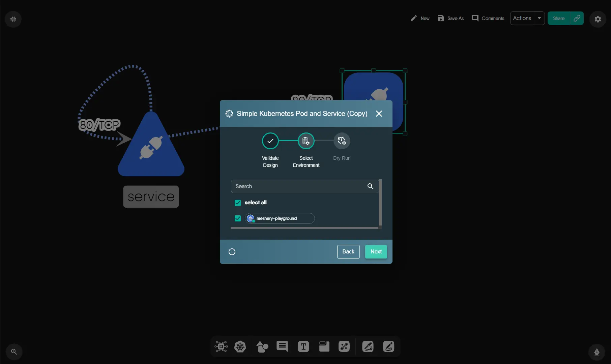This screenshot has width=611, height=364.
Task: Click Save As in top toolbar
Action: pyautogui.click(x=450, y=18)
